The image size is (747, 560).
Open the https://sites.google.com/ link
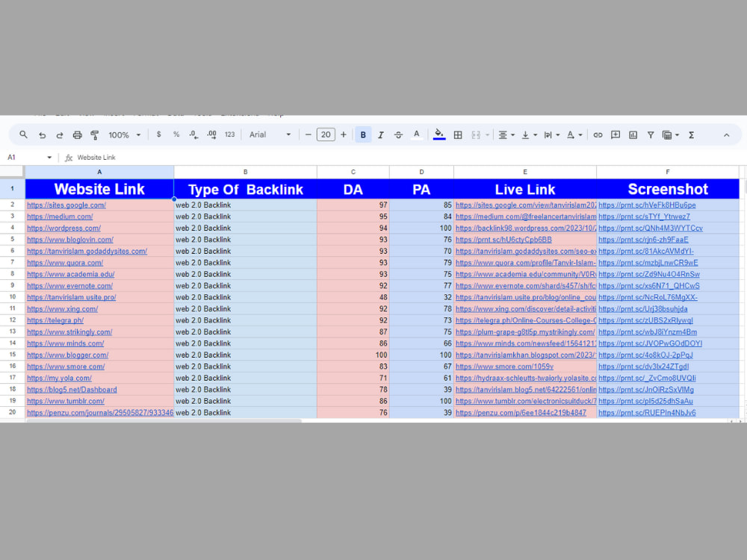pyautogui.click(x=66, y=205)
